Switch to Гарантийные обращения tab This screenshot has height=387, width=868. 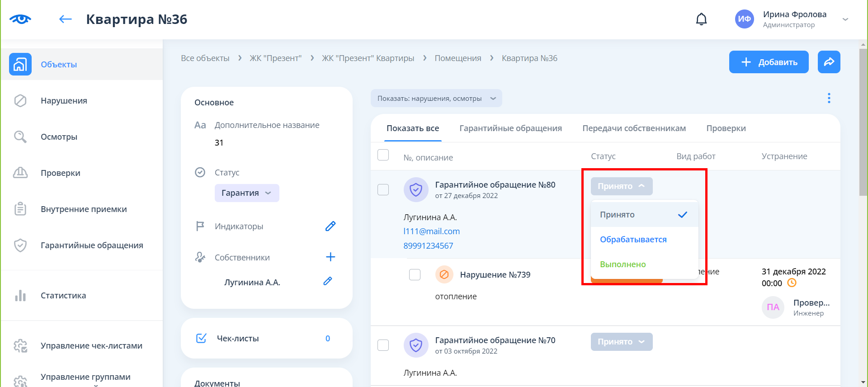(x=510, y=128)
